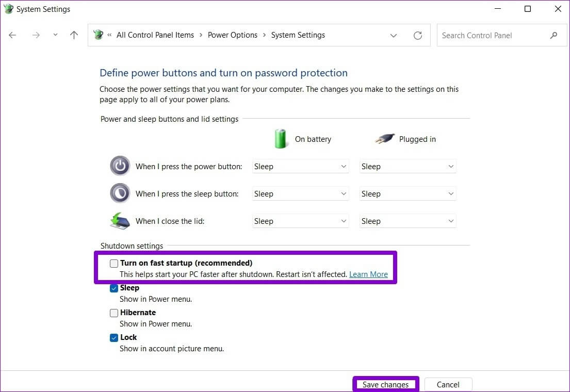Image resolution: width=570 pixels, height=392 pixels.
Task: Check the Hibernate option
Action: click(x=114, y=313)
